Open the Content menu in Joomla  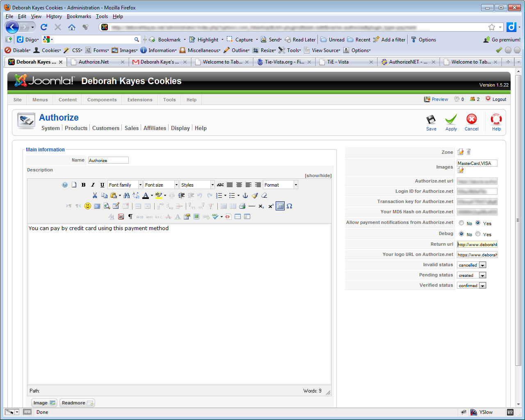click(x=68, y=100)
